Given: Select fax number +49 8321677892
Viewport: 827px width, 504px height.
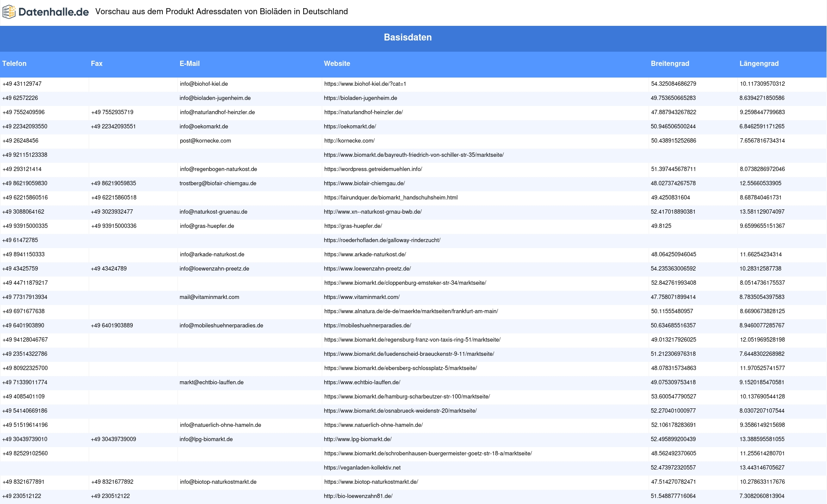Looking at the screenshot, I should [x=112, y=482].
